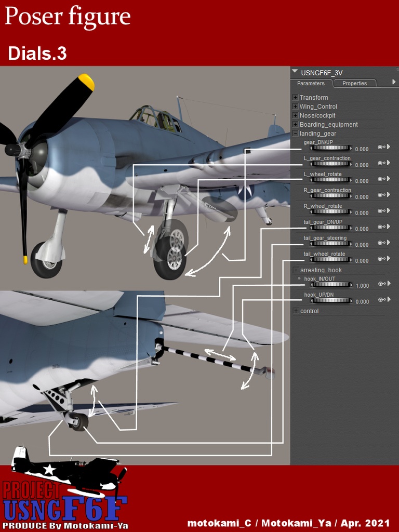Open the tail_gear_DN/UP dial options arrow
The width and height of the screenshot is (399, 532).
click(x=389, y=227)
